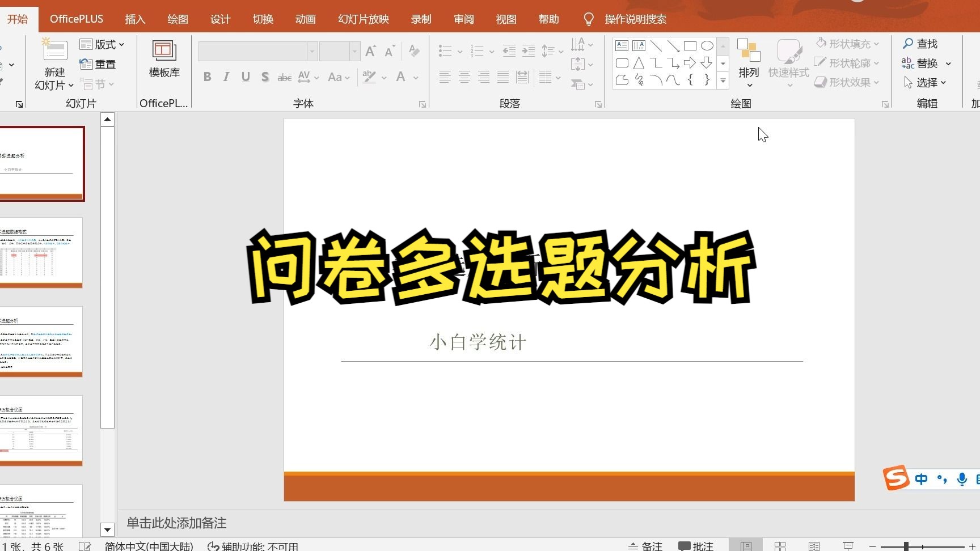Toggle Italic formatting
Viewport: 980px width, 551px height.
coord(226,77)
